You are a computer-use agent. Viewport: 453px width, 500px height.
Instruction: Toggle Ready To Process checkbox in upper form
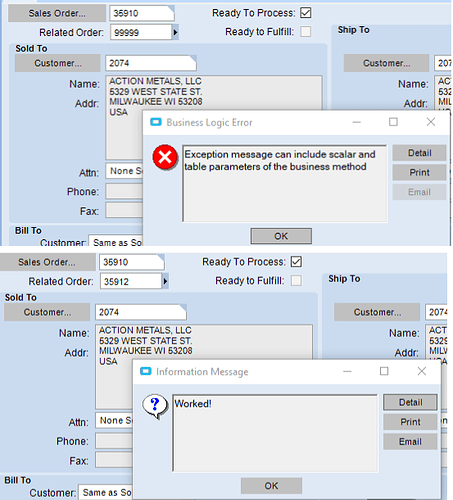coord(306,13)
